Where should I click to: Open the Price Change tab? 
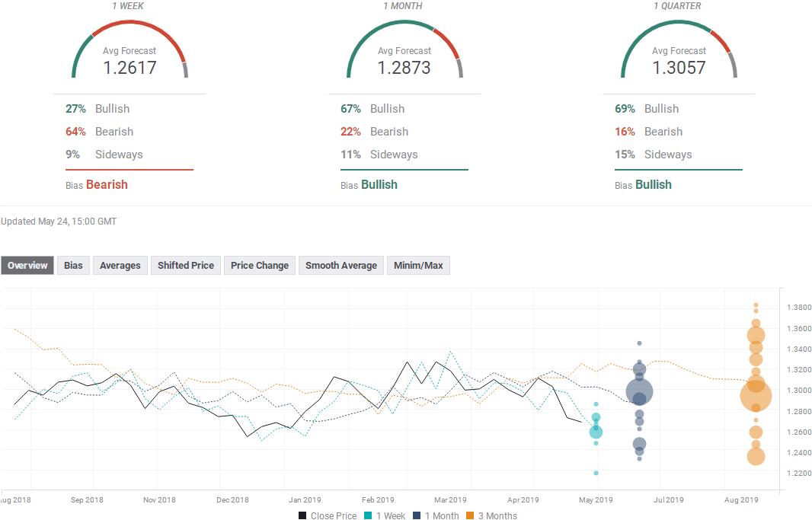point(260,266)
